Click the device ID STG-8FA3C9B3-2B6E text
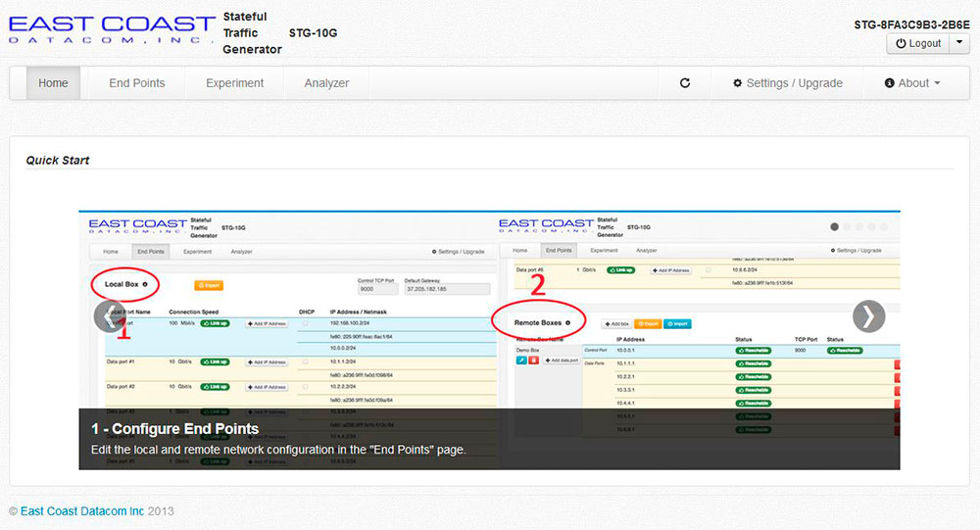The image size is (980, 530). point(911,24)
